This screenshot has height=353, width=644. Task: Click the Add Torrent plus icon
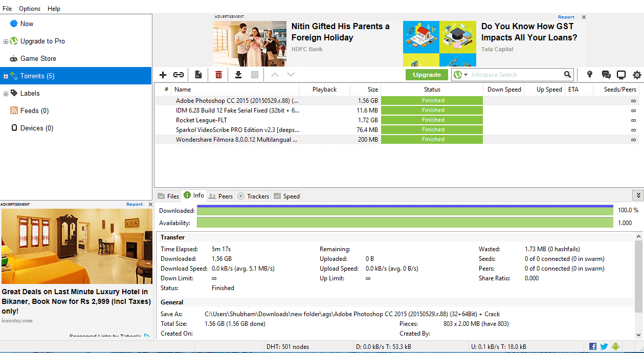click(163, 75)
